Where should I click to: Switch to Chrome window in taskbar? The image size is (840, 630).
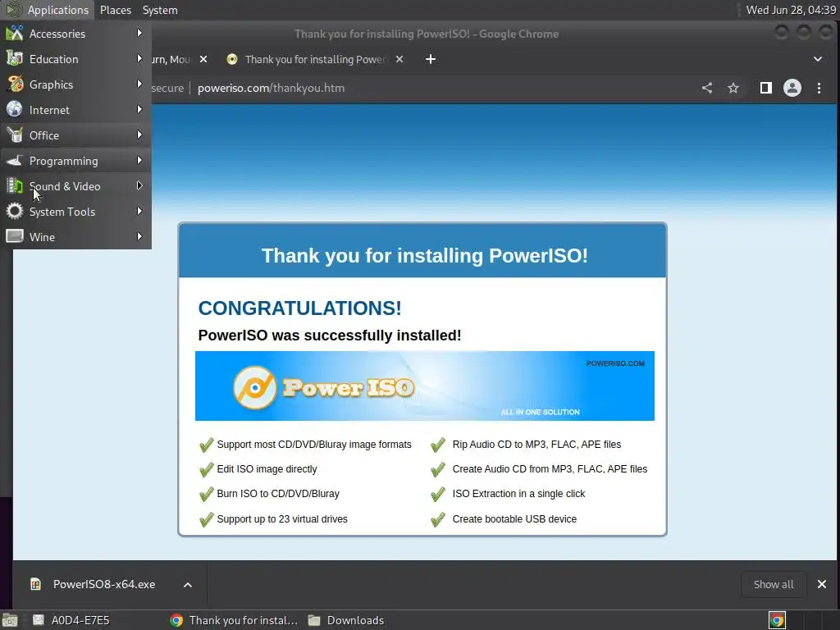pos(234,620)
